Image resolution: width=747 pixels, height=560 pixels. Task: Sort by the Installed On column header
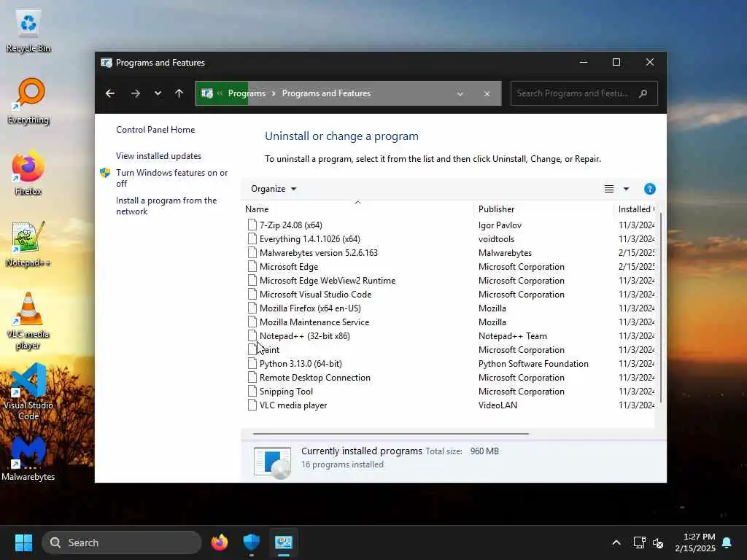(x=636, y=209)
